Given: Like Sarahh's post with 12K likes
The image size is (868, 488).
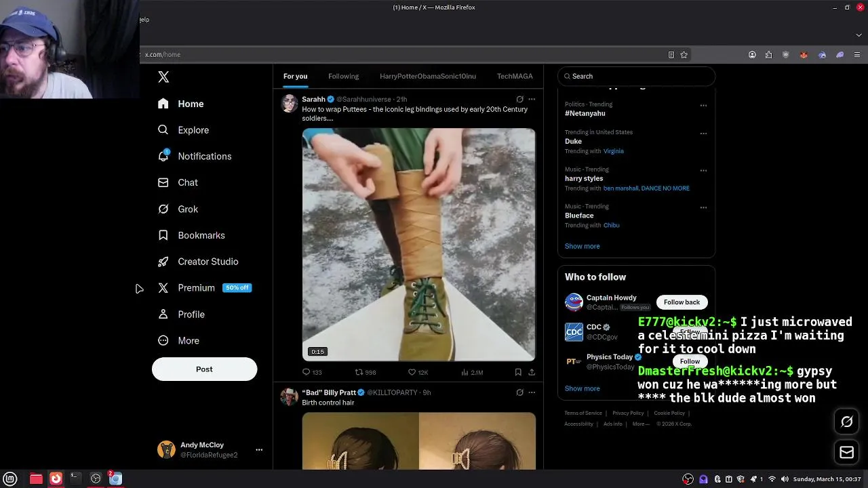Looking at the screenshot, I should 418,372.
